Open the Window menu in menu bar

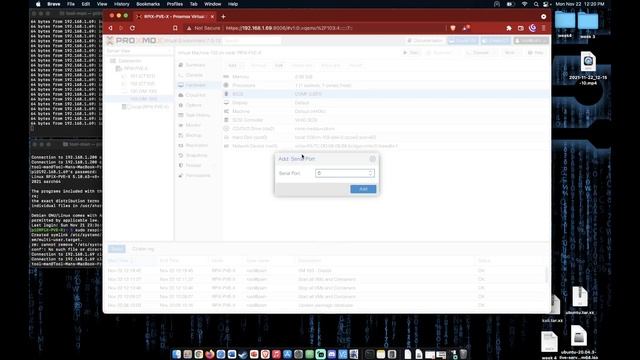point(212,4)
